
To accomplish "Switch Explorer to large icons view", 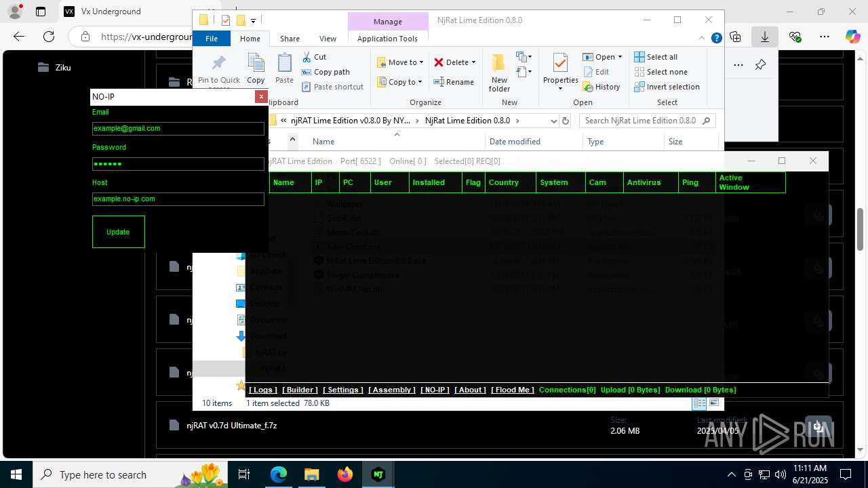I will (713, 403).
